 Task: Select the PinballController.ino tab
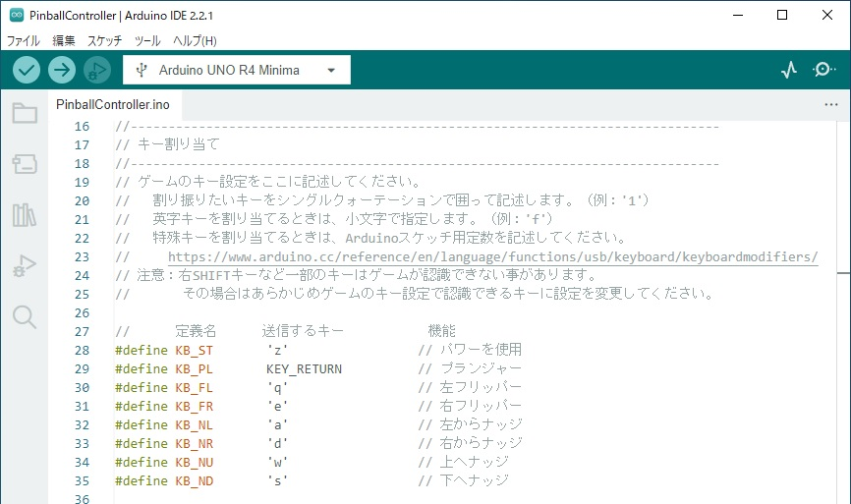(113, 103)
